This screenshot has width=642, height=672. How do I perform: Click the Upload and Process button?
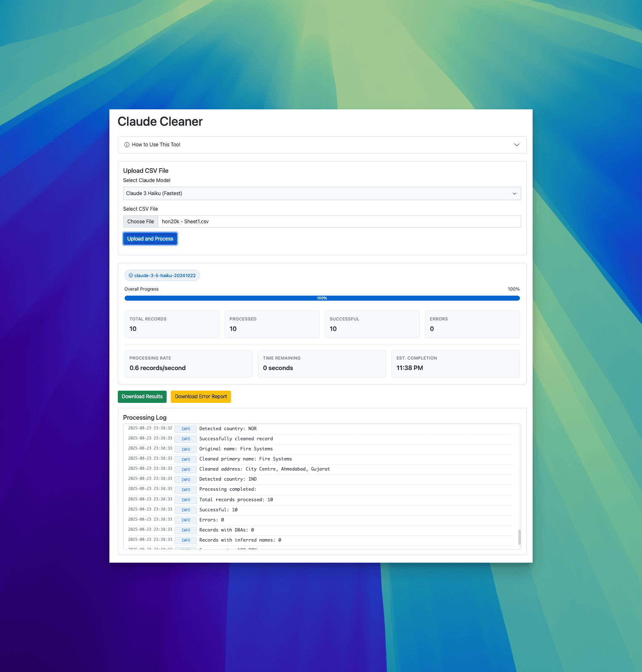150,239
